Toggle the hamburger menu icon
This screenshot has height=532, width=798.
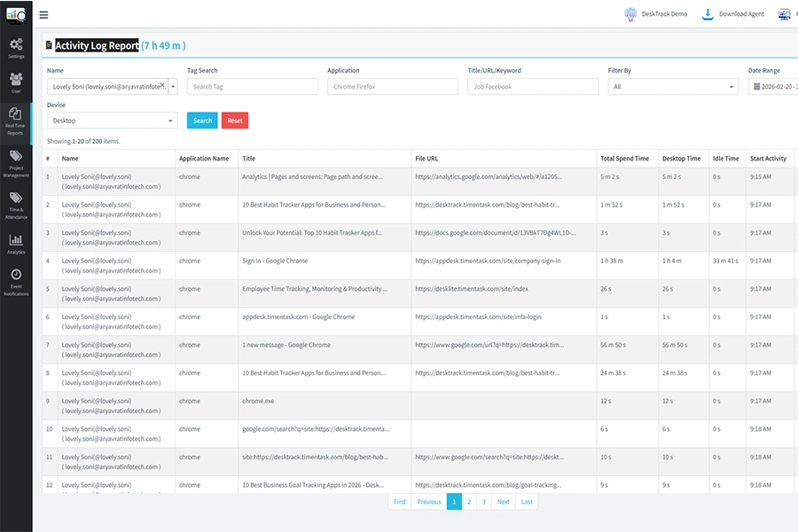point(44,14)
